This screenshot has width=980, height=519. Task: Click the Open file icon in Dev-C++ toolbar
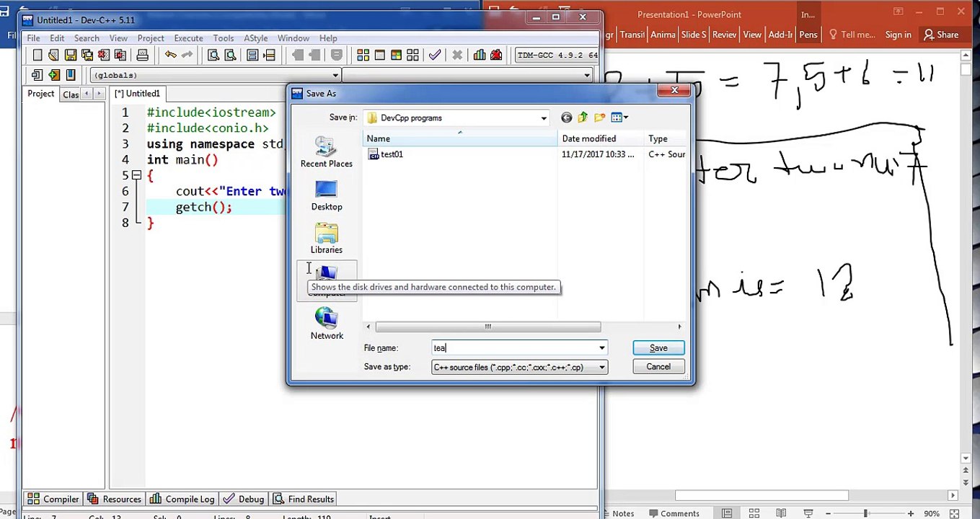[54, 55]
